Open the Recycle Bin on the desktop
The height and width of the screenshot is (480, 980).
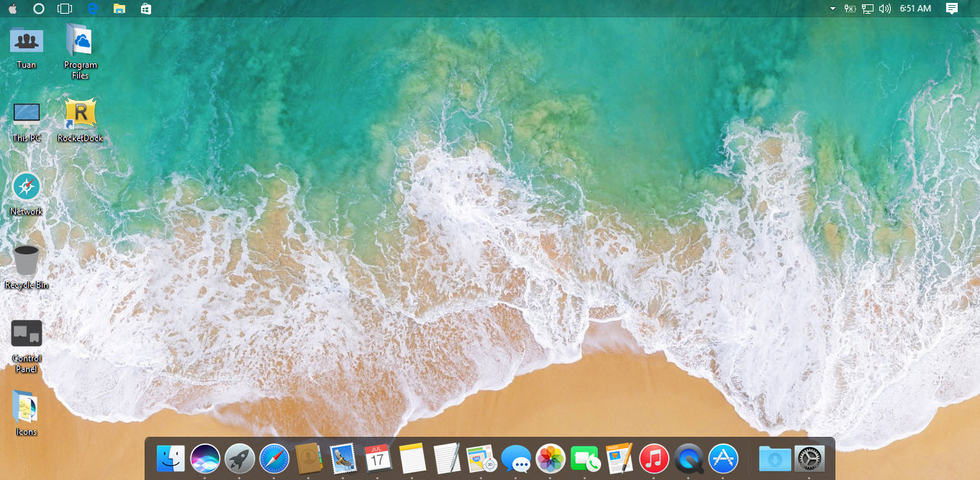26,259
